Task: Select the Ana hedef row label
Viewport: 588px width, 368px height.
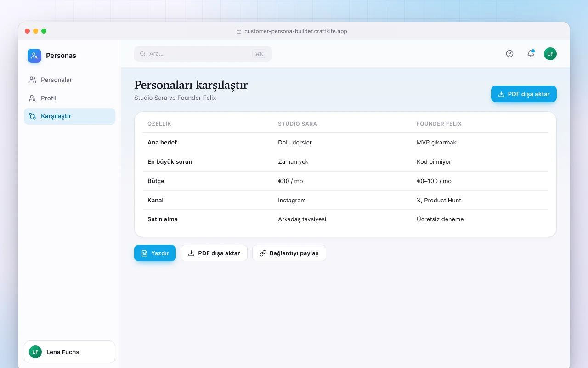Action: click(x=162, y=143)
